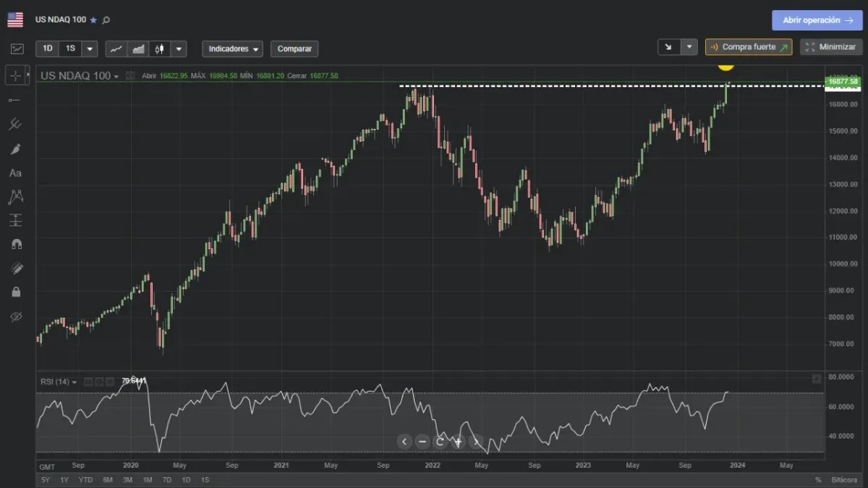Expand the timeframe dropdown arrow
868x488 pixels.
[x=90, y=49]
